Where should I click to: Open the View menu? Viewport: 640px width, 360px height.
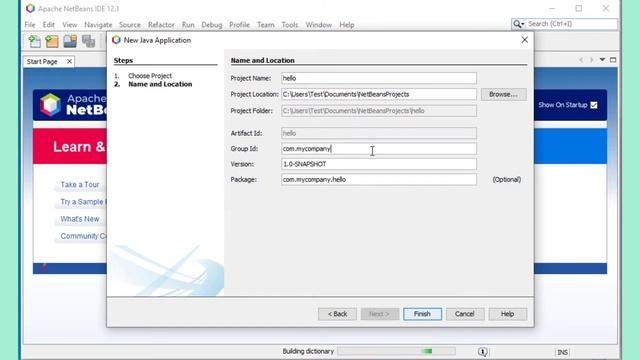coord(69,25)
